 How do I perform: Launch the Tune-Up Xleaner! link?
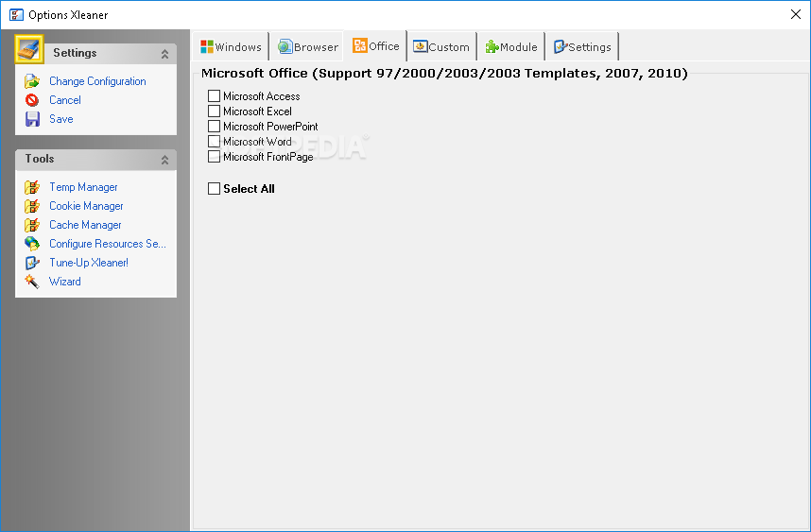pos(89,263)
